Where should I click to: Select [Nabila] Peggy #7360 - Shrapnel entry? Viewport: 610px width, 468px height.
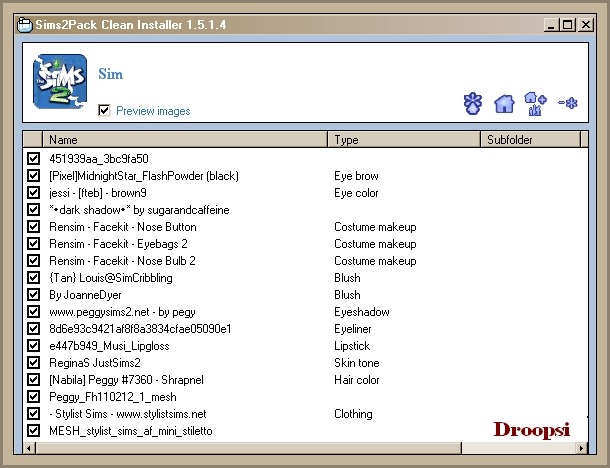126,380
